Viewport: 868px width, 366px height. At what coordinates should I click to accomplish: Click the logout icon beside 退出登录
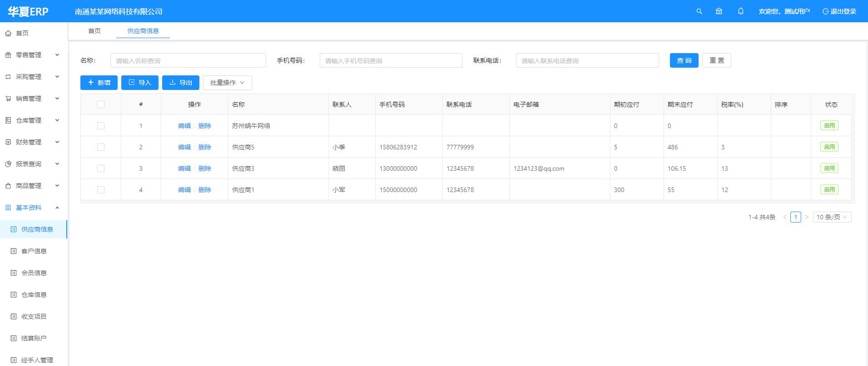click(x=825, y=11)
